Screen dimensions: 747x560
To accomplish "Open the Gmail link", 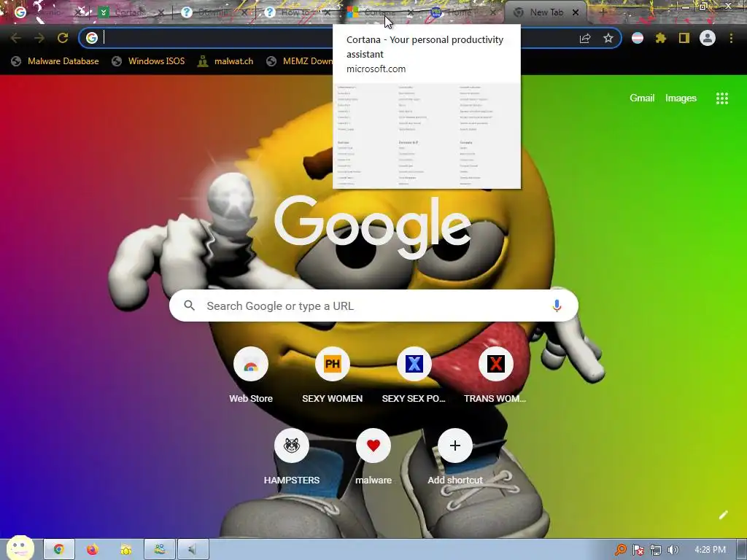I will coord(642,98).
